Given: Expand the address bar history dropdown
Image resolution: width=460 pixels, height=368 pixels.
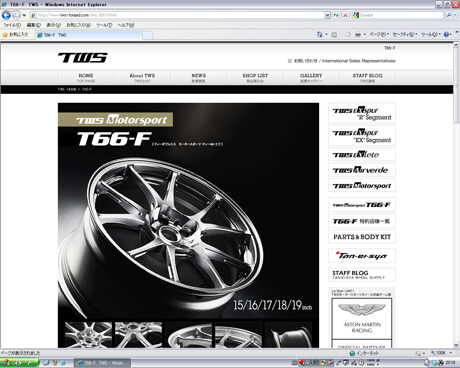Looking at the screenshot, I should (327, 15).
